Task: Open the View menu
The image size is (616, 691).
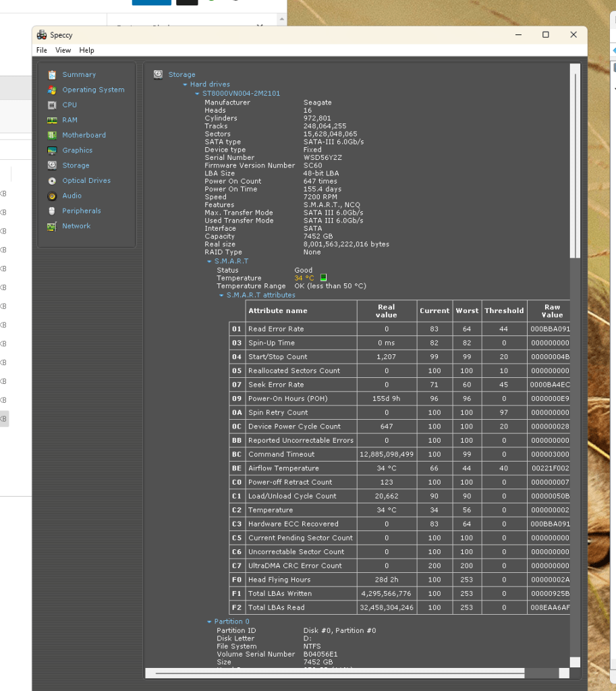Action: click(63, 50)
